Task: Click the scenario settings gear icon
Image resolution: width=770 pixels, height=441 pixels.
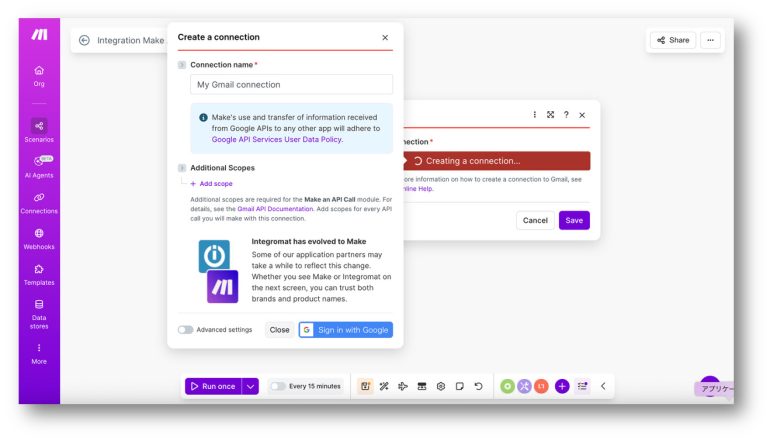Action: (x=440, y=386)
